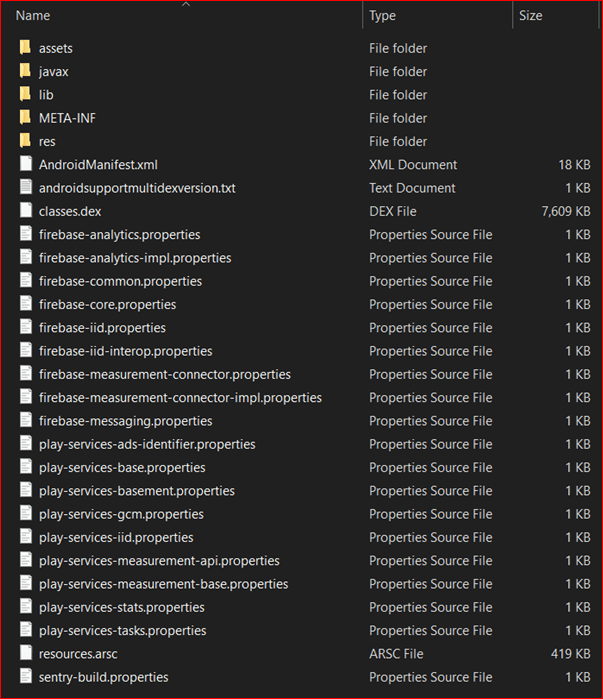Select androidsupportmultidexversion.txt file name
Image resolution: width=603 pixels, height=699 pixels.
coord(137,188)
